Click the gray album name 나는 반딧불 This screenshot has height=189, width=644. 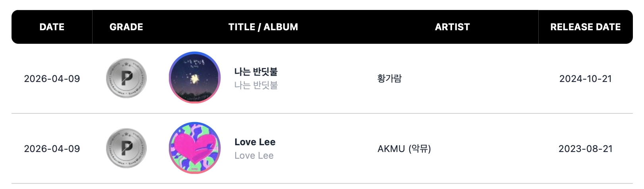[256, 85]
